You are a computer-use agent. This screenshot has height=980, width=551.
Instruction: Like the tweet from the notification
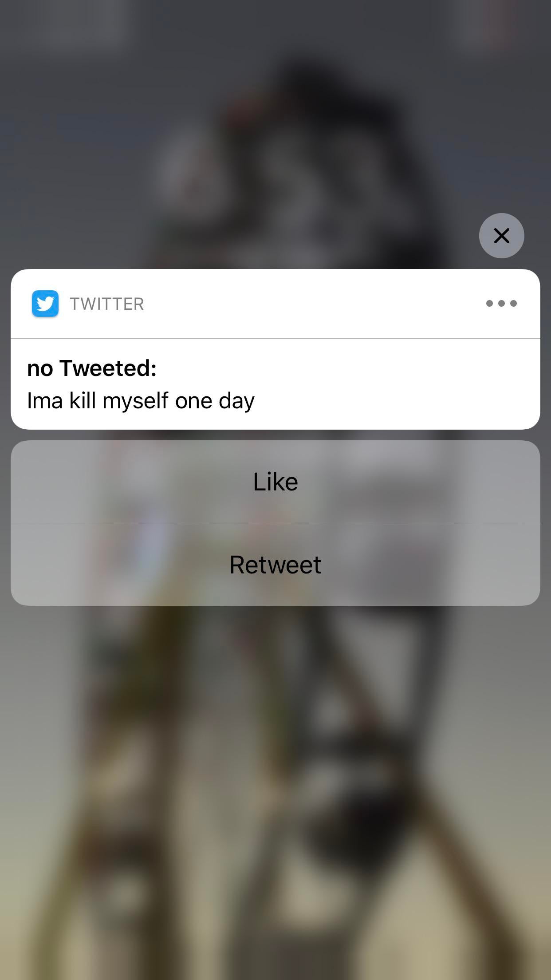[x=275, y=482]
